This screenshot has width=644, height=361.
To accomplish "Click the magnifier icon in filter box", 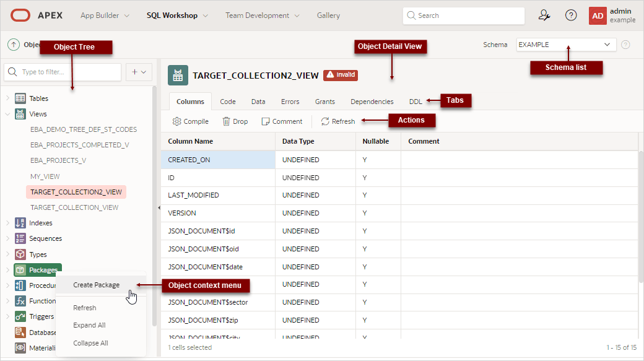I will click(13, 72).
